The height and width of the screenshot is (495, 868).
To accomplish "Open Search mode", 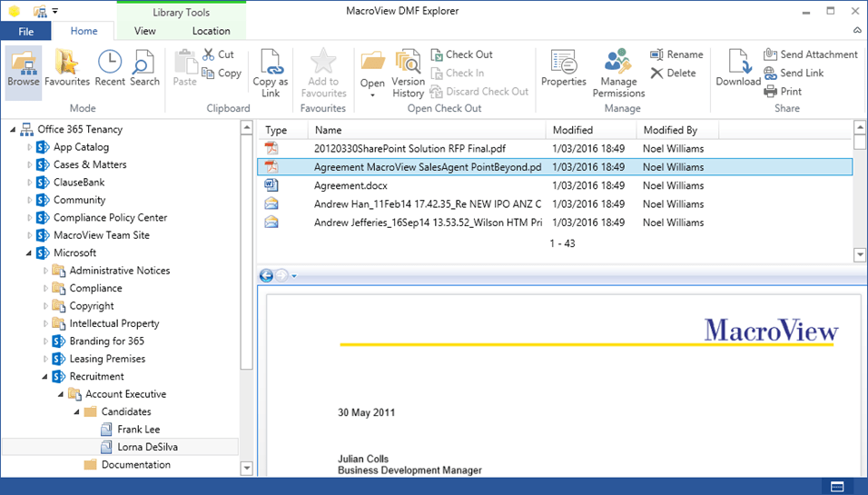I will coord(144,67).
